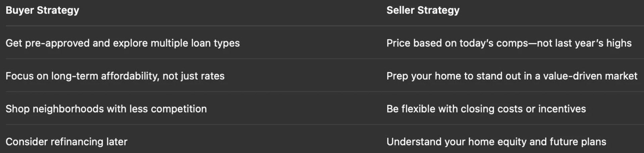
Task: Click 'Be flexible with closing costs' cell
Action: click(486, 109)
